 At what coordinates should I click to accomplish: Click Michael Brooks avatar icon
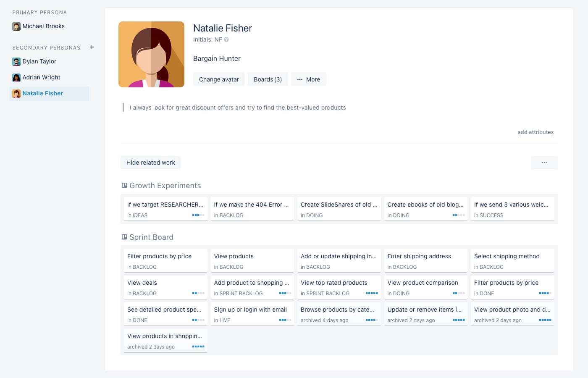pyautogui.click(x=16, y=26)
